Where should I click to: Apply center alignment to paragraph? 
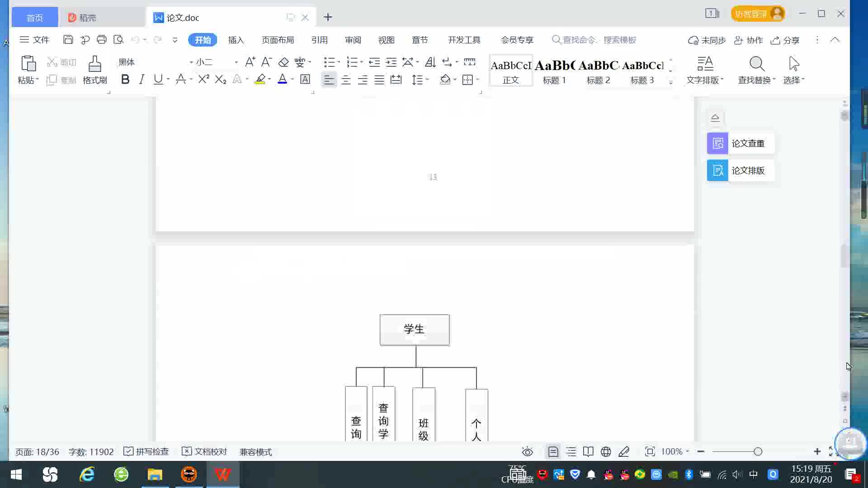point(346,80)
